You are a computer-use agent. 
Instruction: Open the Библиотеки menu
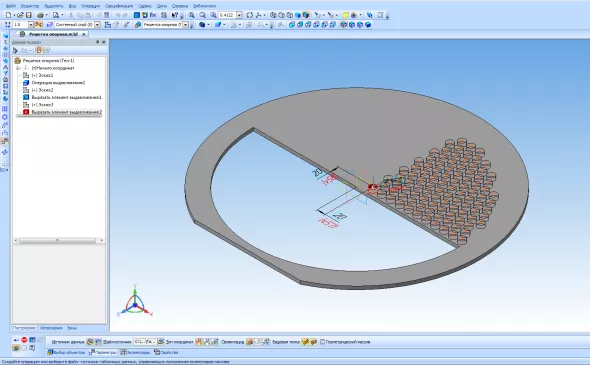coord(204,6)
